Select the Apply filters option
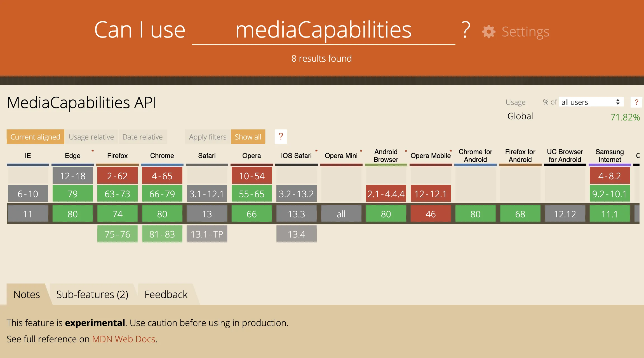This screenshot has width=644, height=358. point(208,137)
